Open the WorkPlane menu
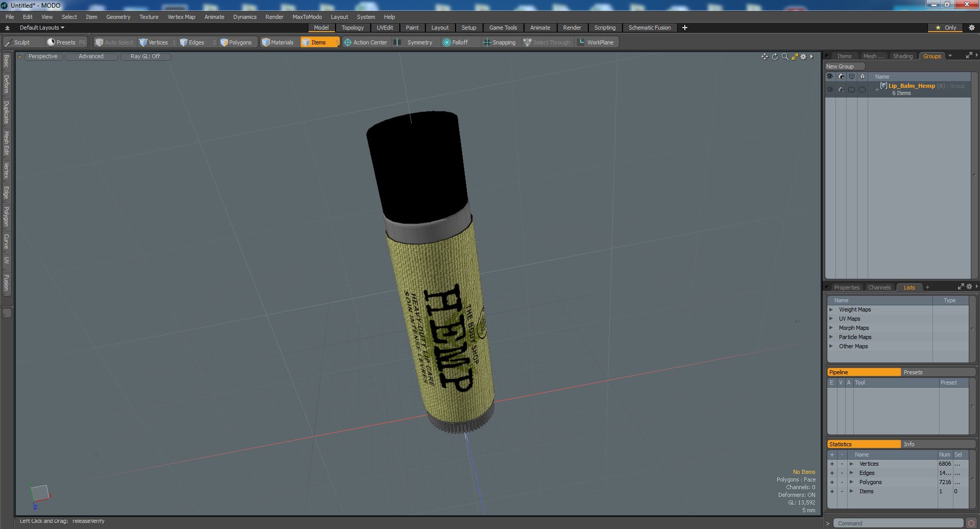 596,42
